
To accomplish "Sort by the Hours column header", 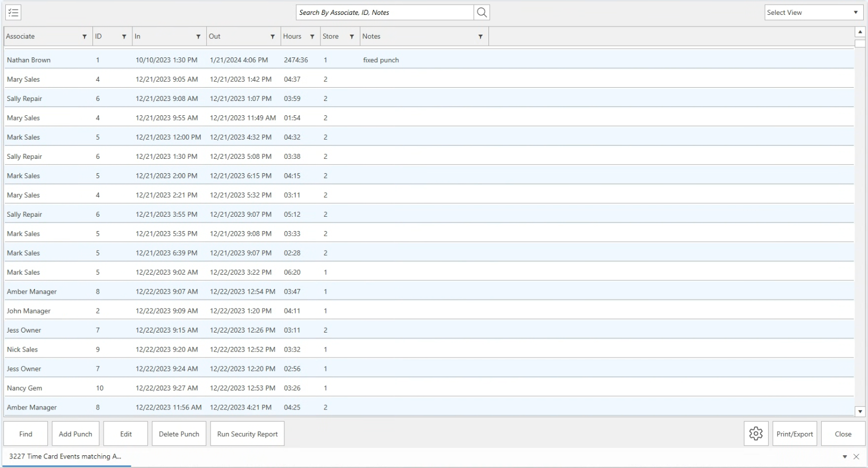I will [292, 37].
